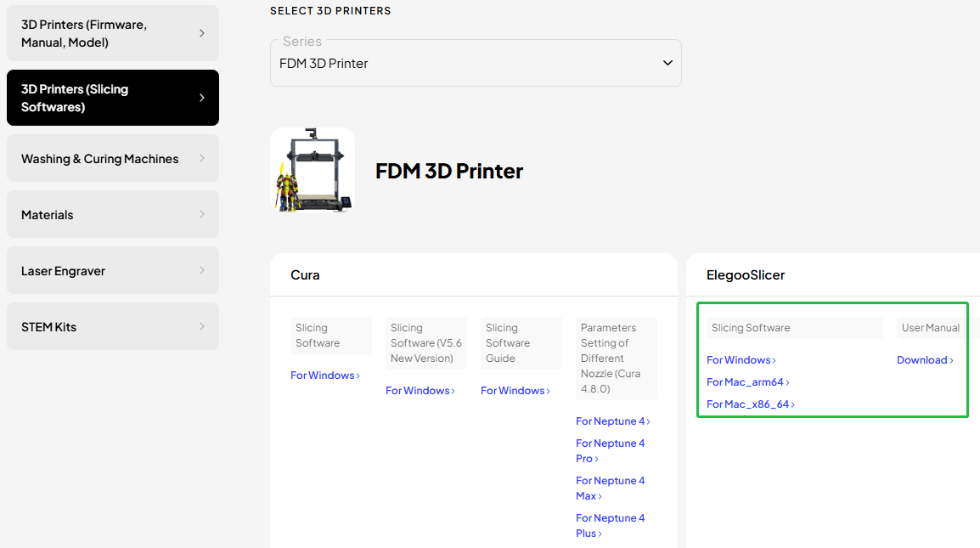Download the ElegooSlicer User Manual
This screenshot has width=980, height=548.
pyautogui.click(x=925, y=360)
